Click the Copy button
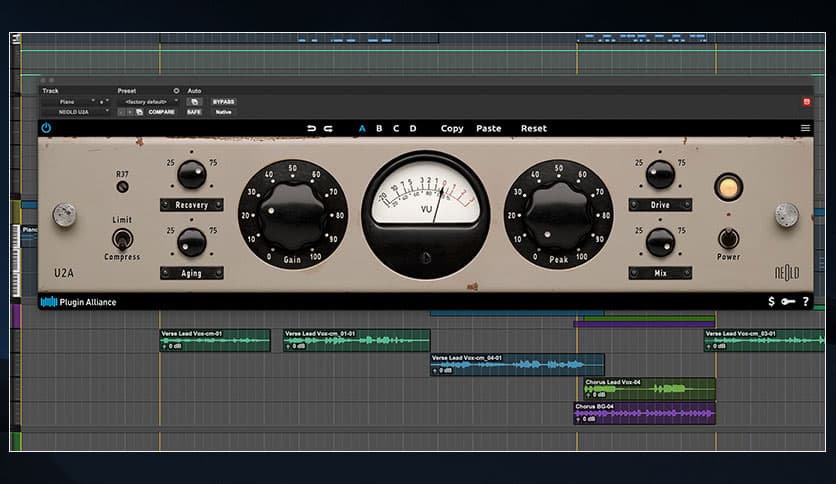836x484 pixels. (x=452, y=128)
